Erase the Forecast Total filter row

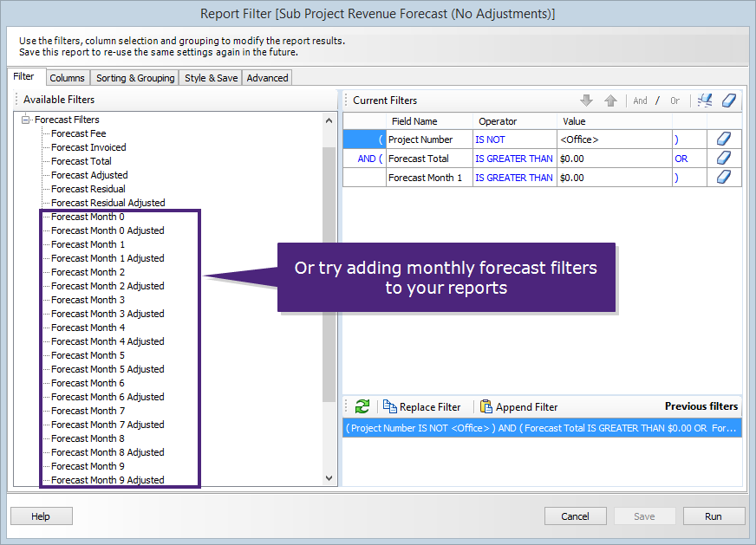point(725,159)
